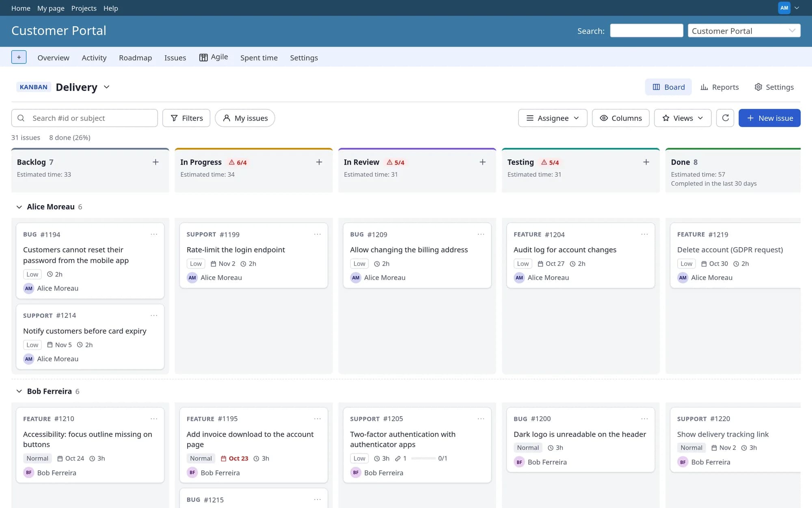Open the Views dropdown

coord(682,118)
